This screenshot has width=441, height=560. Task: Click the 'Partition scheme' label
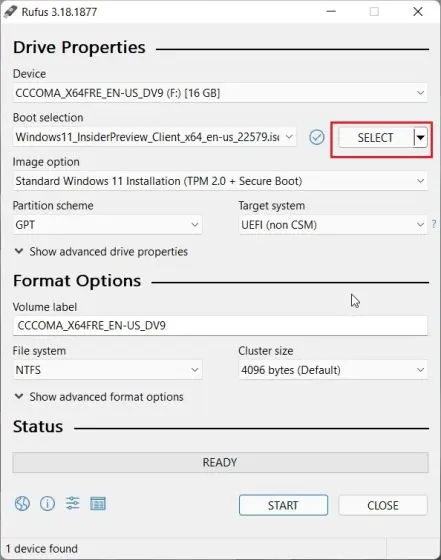53,205
